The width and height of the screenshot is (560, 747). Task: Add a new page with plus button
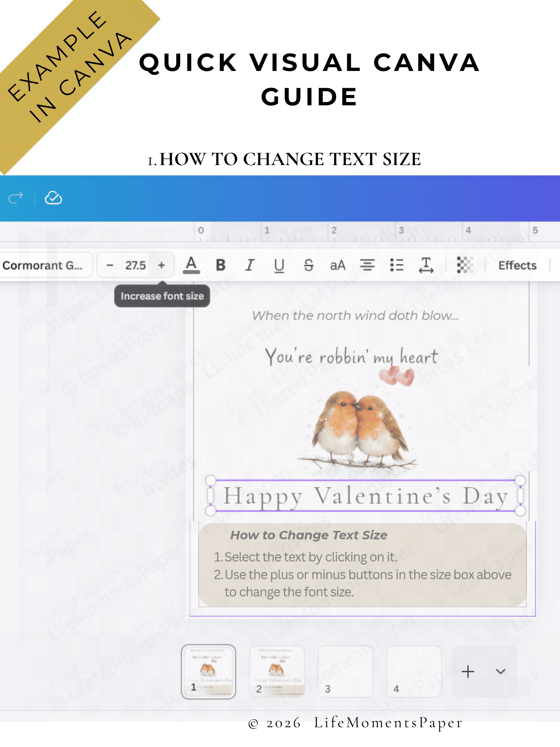[468, 672]
